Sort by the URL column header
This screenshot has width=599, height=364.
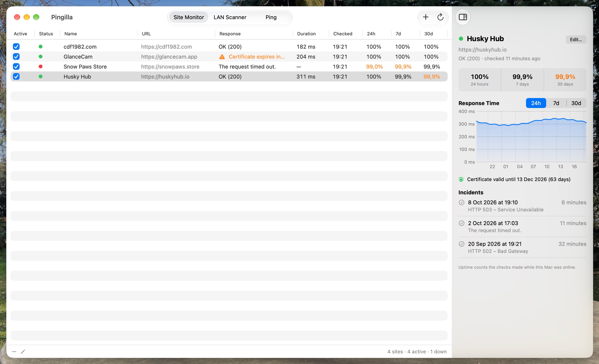point(146,34)
